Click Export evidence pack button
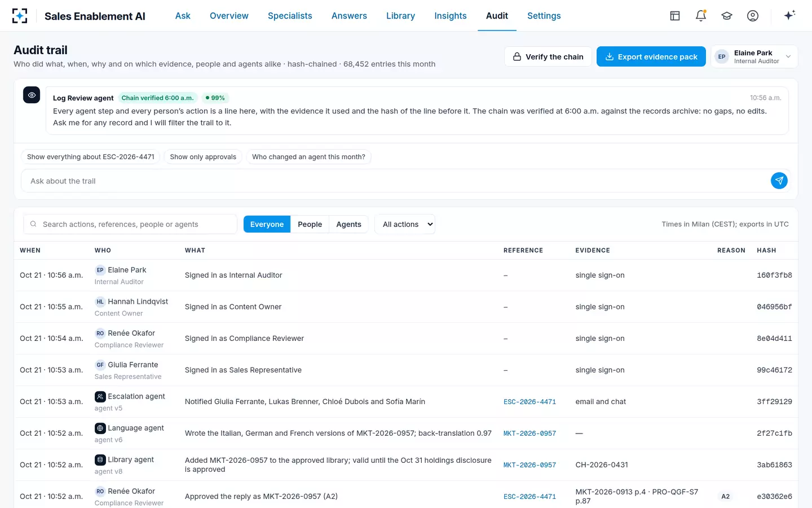 point(651,56)
